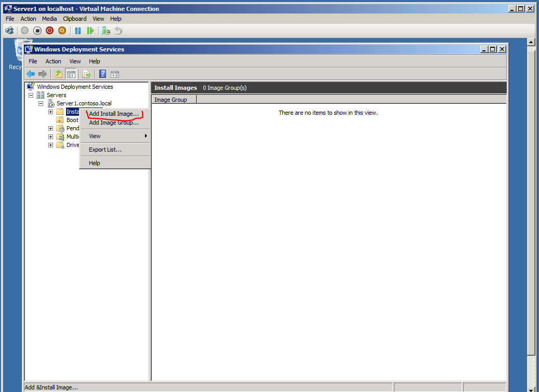Minimize the Windows Deployment Services window
Image resolution: width=539 pixels, height=392 pixels.
point(484,49)
